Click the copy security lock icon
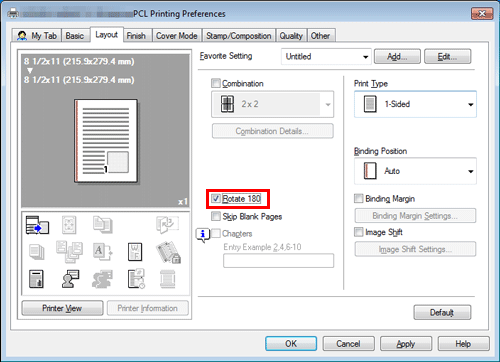The width and height of the screenshot is (500, 362). coord(168,252)
